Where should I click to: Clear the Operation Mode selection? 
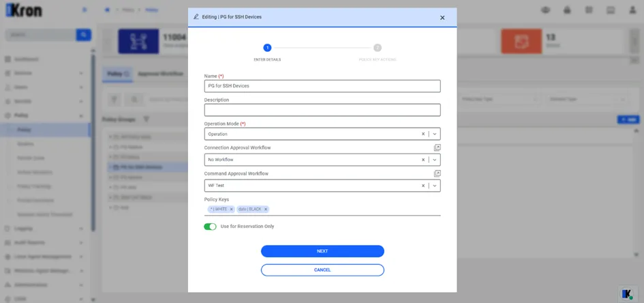pyautogui.click(x=423, y=134)
